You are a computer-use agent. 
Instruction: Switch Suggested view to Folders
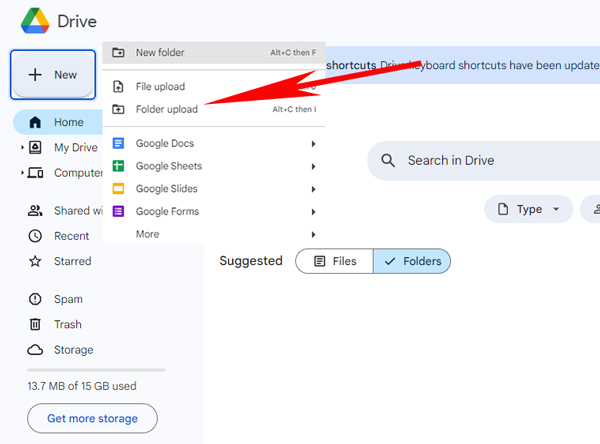pos(412,261)
